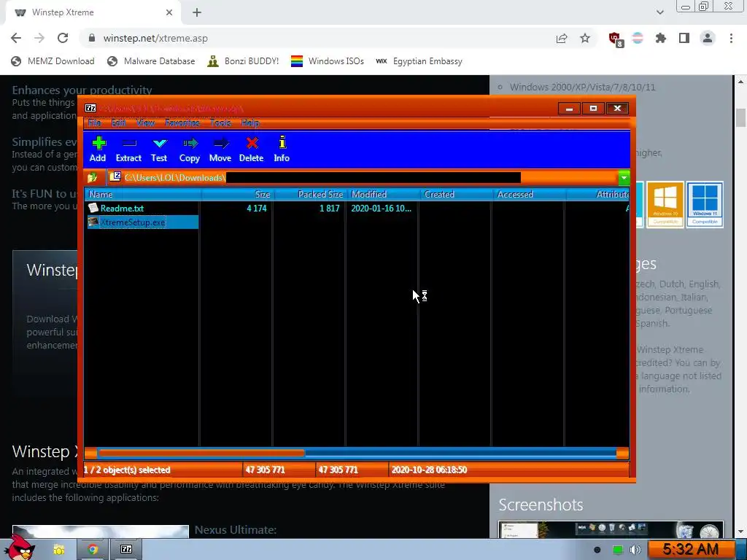Click the volume speaker tray icon
Image resolution: width=747 pixels, height=560 pixels.
[x=635, y=550]
